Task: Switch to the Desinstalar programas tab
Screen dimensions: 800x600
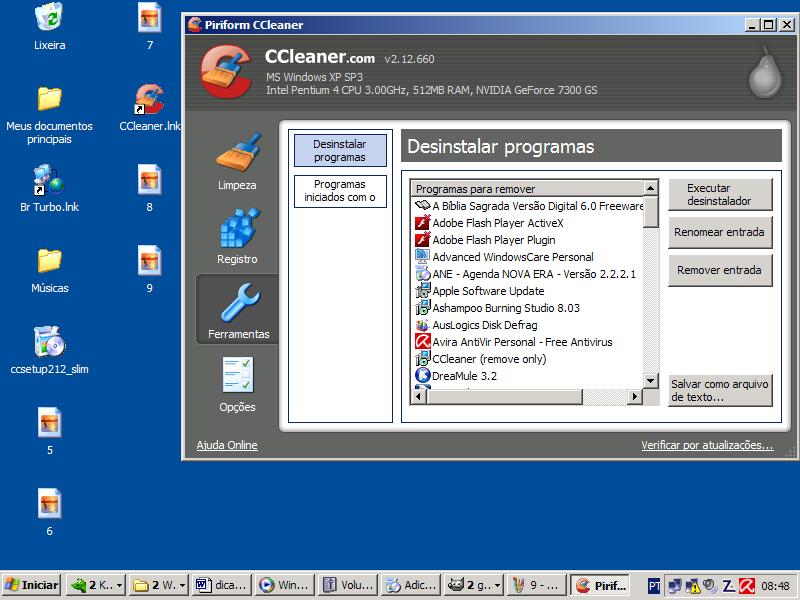Action: (340, 151)
